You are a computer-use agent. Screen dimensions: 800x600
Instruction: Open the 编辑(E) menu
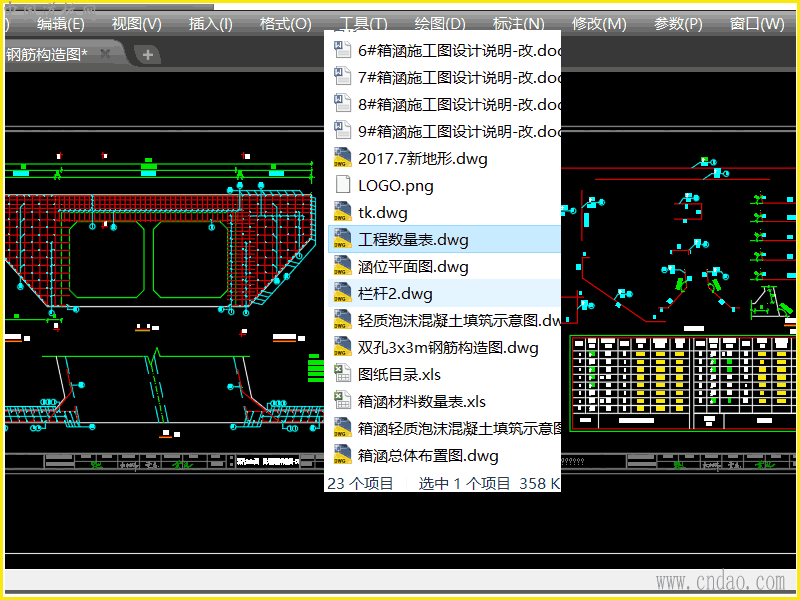[61, 24]
